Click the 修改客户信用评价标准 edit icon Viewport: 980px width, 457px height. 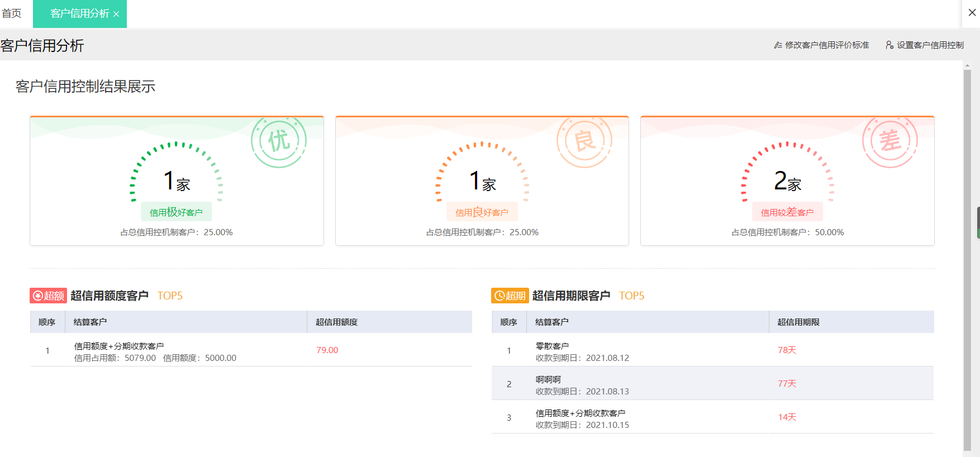(x=778, y=45)
